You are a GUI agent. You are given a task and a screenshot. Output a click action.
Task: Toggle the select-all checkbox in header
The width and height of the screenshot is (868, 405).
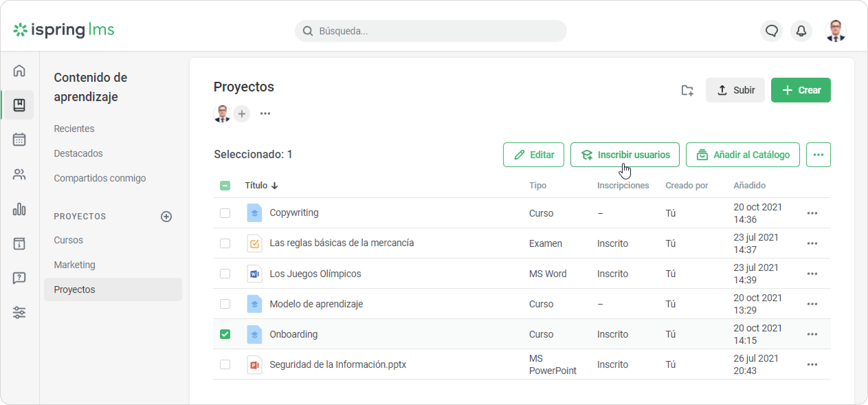pos(225,186)
